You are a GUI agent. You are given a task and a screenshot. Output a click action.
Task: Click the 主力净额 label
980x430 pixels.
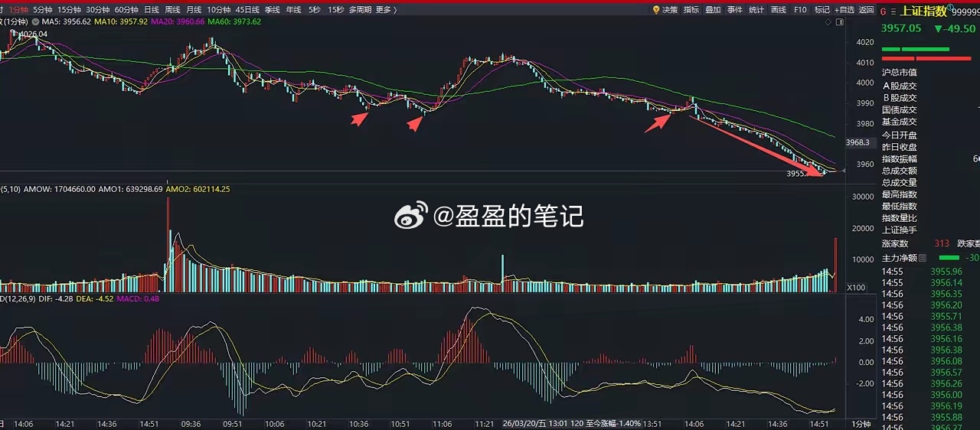click(900, 259)
